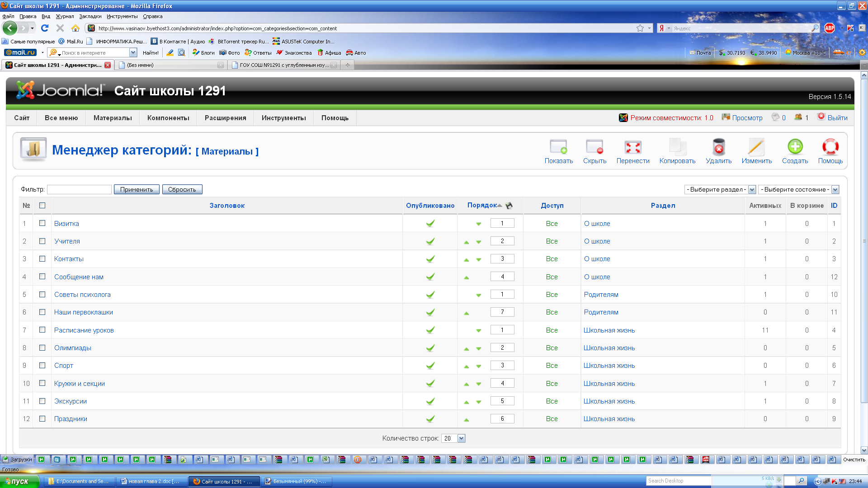Click the Копировать (copy) toolbar icon

pos(677,147)
